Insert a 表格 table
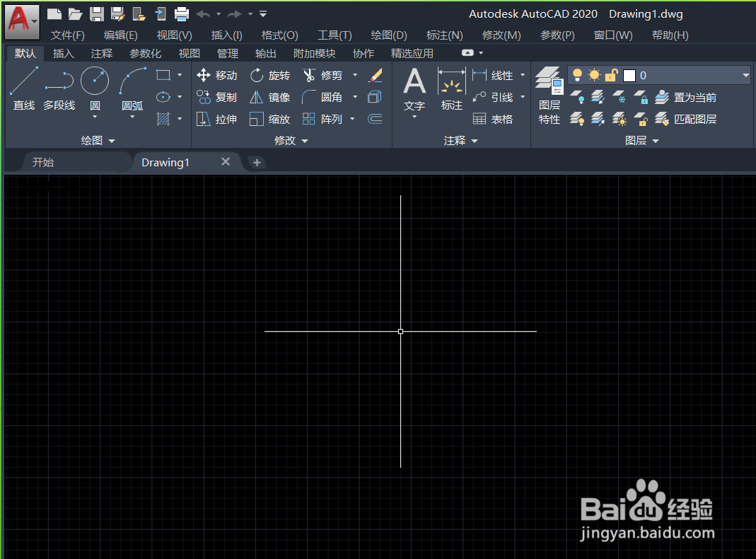 coord(493,119)
